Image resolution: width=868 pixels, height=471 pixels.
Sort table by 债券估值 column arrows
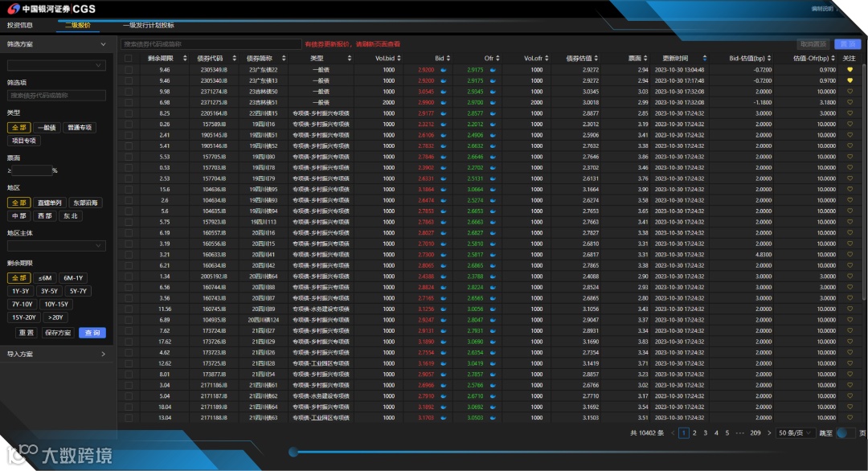596,58
